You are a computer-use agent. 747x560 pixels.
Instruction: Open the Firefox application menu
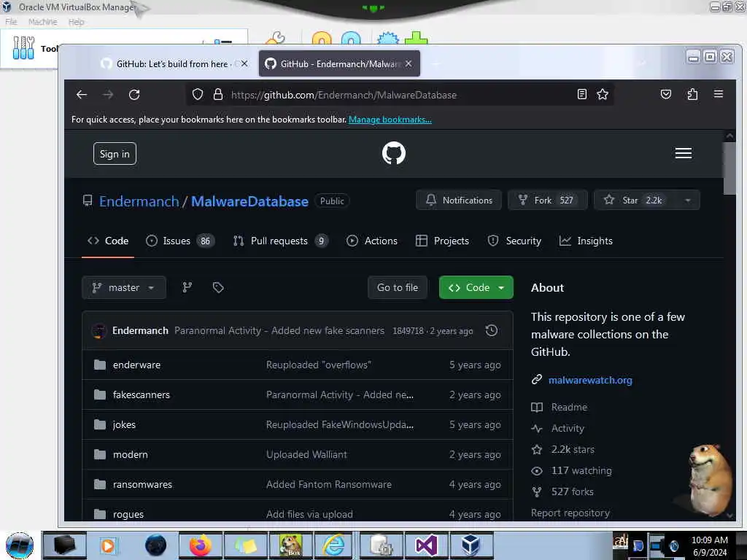pyautogui.click(x=719, y=94)
